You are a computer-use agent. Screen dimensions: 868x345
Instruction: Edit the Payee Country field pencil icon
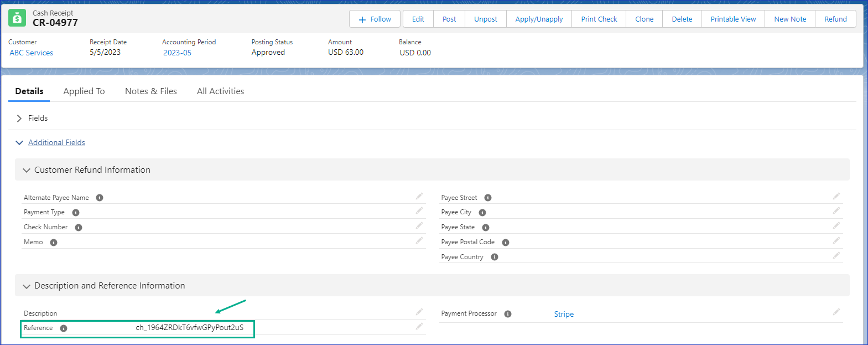pos(836,255)
